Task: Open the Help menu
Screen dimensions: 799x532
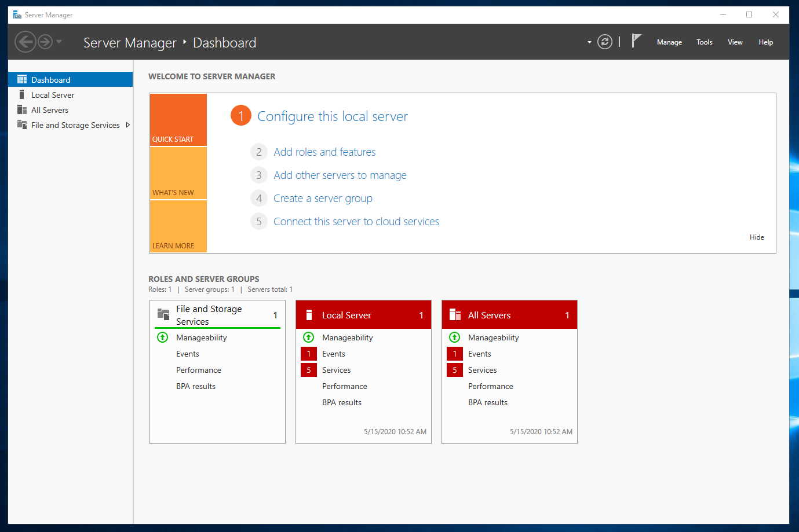Action: point(766,42)
